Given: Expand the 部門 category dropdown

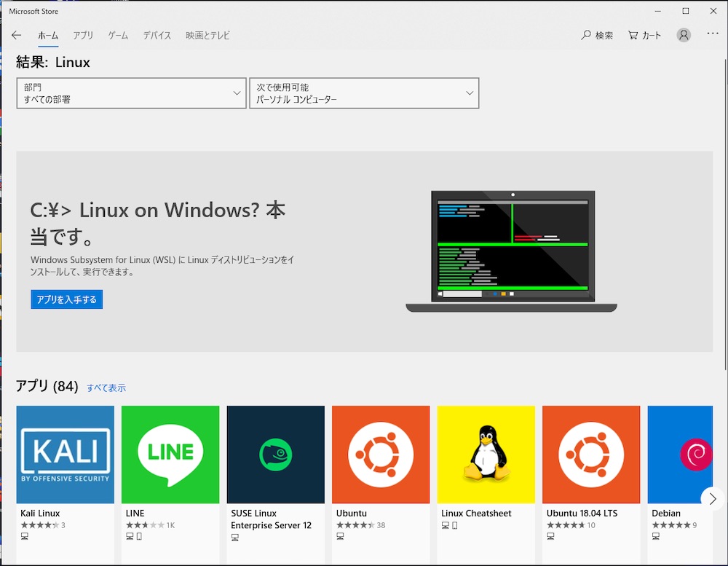Looking at the screenshot, I should click(x=131, y=93).
